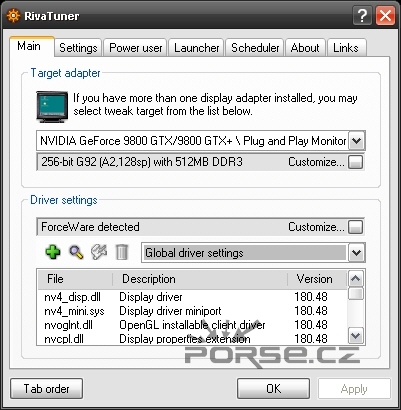The width and height of the screenshot is (401, 410).
Task: Click the driver list scrollbar thumb
Action: click(356, 293)
